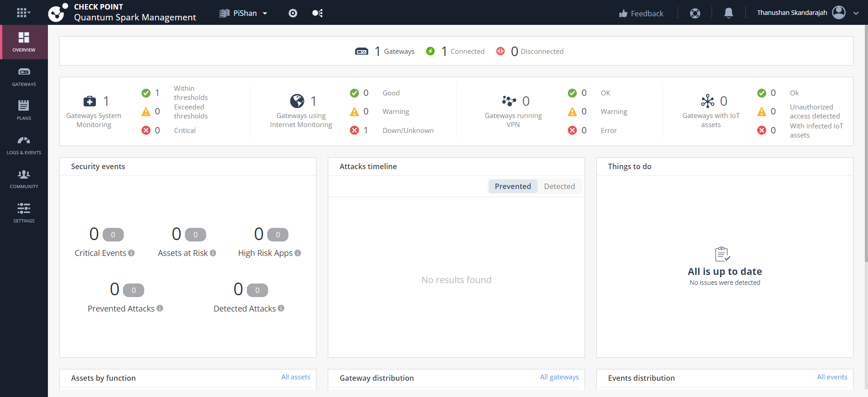Click info icon beside Critical Events

pos(132,253)
